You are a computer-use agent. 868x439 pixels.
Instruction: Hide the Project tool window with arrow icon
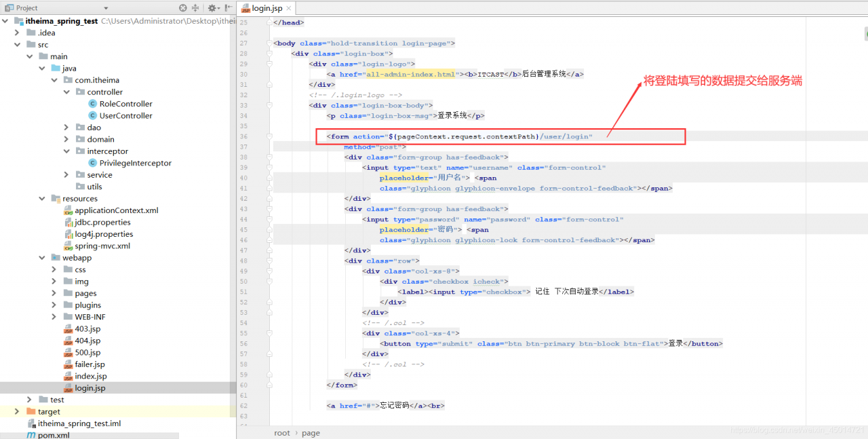pos(227,8)
